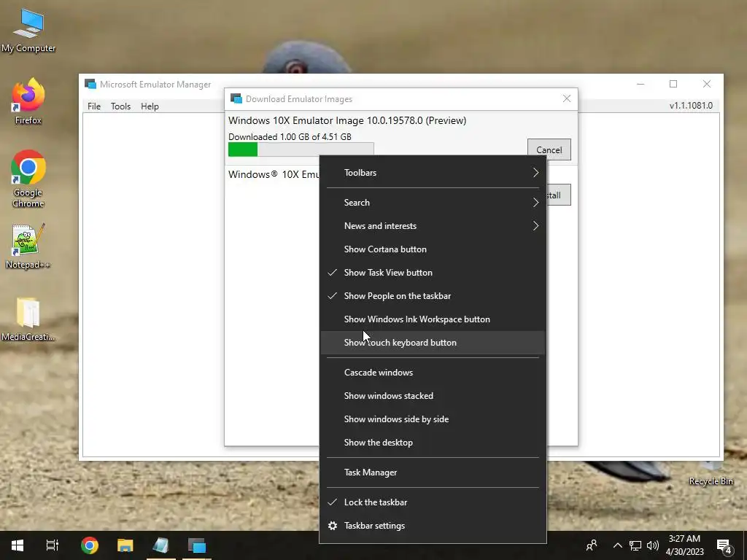Click partially hidden Install button

coord(559,195)
